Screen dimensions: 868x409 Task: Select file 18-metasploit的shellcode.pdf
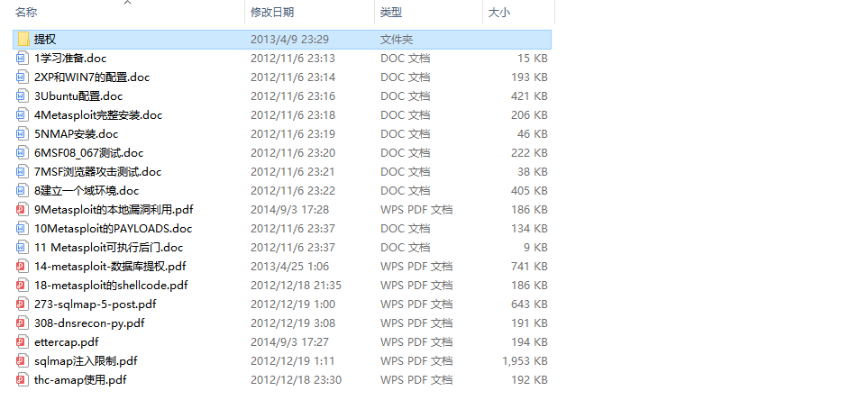[x=111, y=286]
